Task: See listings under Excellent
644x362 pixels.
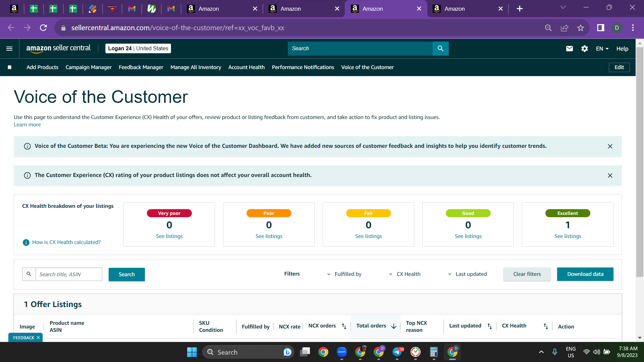Action: tap(568, 236)
